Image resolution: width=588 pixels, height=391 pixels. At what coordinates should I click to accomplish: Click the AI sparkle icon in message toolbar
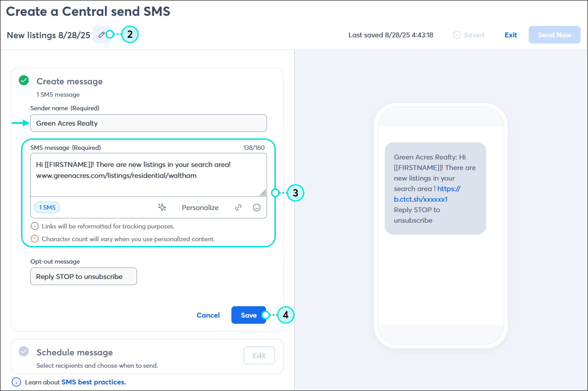[x=162, y=207]
